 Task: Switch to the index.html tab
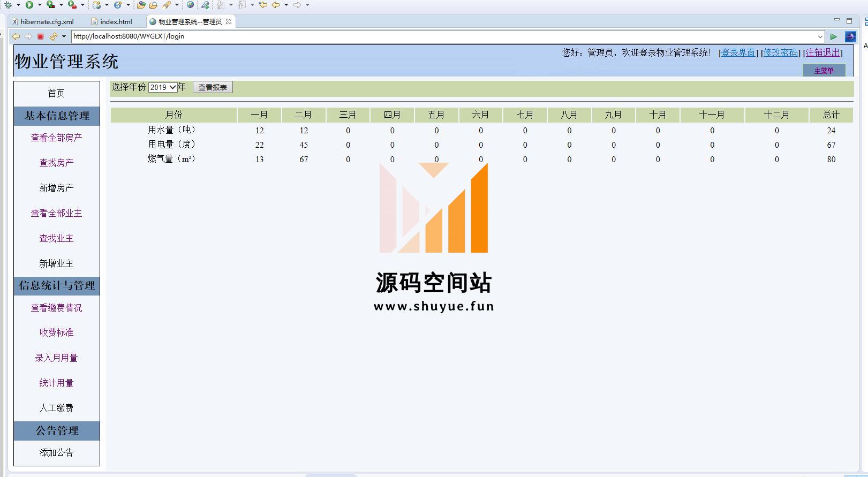coord(112,21)
